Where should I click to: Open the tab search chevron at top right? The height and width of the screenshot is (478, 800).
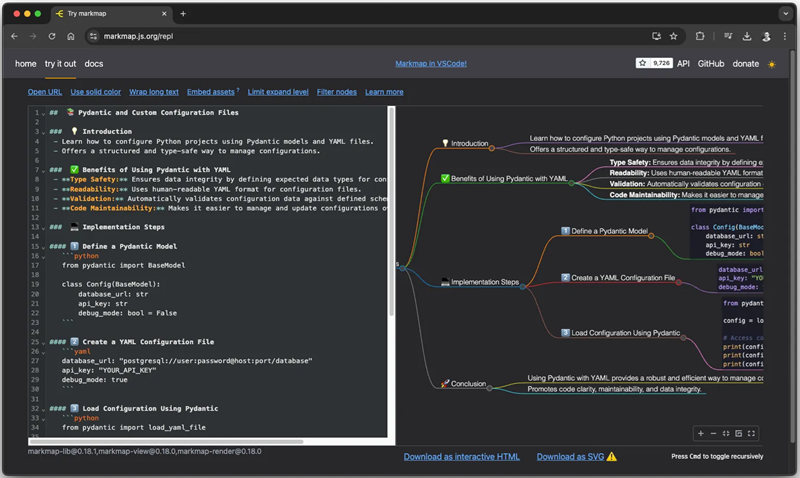coord(786,14)
